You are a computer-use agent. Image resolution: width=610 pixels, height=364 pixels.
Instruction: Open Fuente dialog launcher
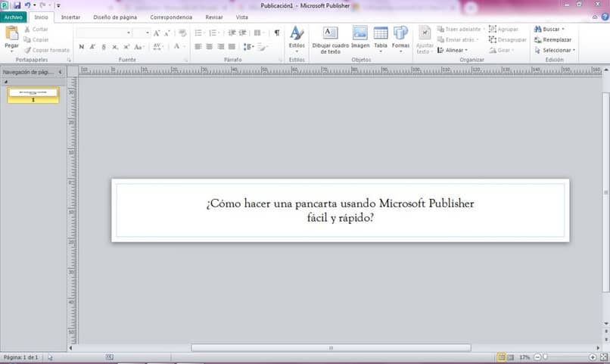[x=185, y=61]
